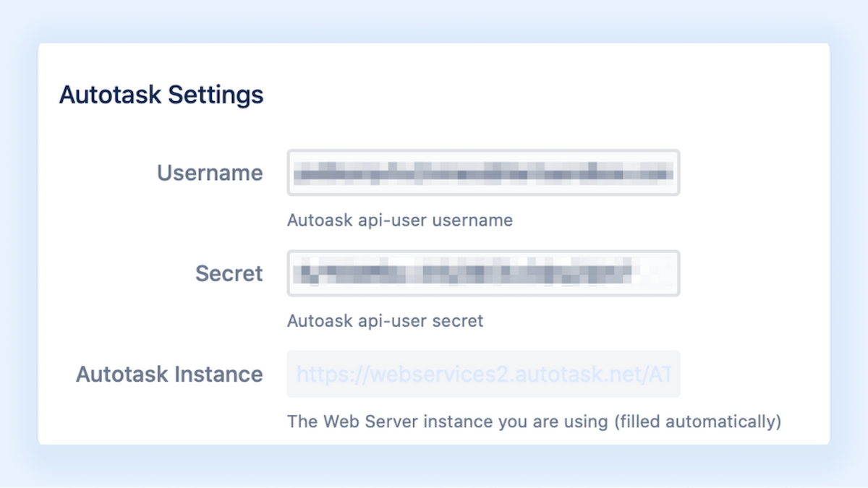Click the Autotask Settings heading
This screenshot has height=488, width=868.
(161, 95)
